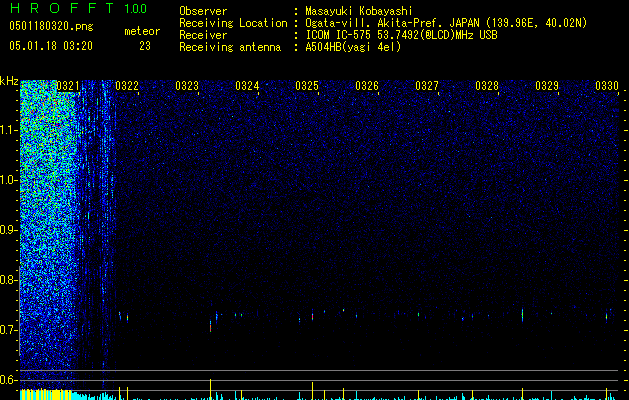Image resolution: width=629 pixels, height=400 pixels.
Task: Click the 0328 time marker
Action: click(x=487, y=86)
